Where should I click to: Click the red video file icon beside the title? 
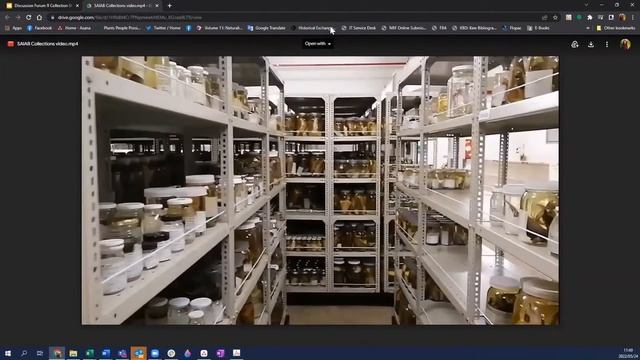(11, 44)
